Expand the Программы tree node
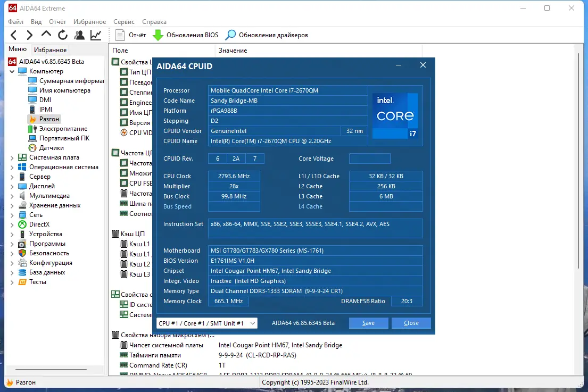 pyautogui.click(x=12, y=244)
